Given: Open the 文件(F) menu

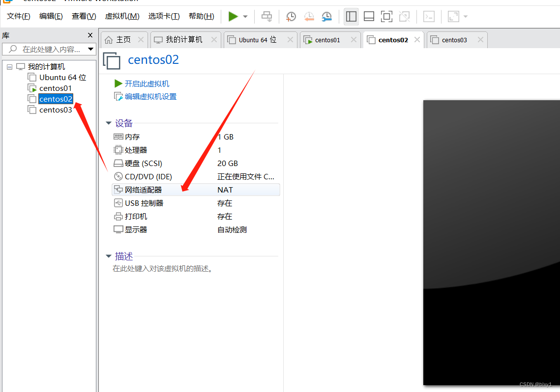Looking at the screenshot, I should [19, 16].
